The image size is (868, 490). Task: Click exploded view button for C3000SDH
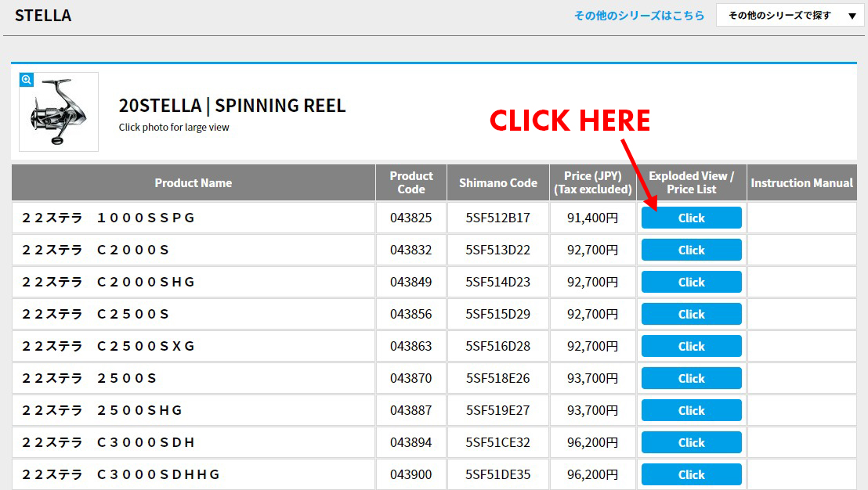point(692,442)
